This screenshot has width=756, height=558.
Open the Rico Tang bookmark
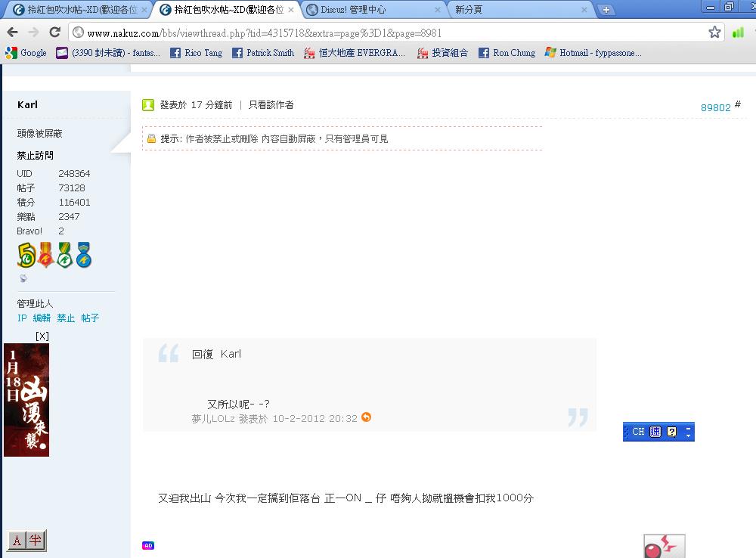coord(197,53)
